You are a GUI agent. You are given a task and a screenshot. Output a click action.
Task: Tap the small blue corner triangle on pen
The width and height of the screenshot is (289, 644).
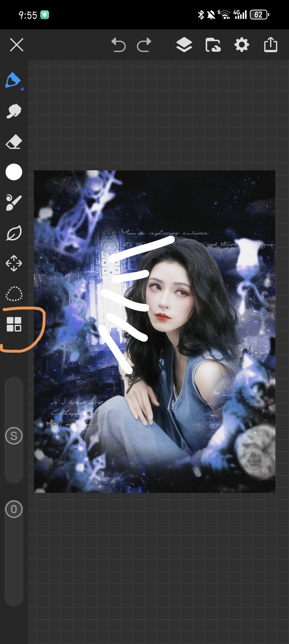point(22,88)
